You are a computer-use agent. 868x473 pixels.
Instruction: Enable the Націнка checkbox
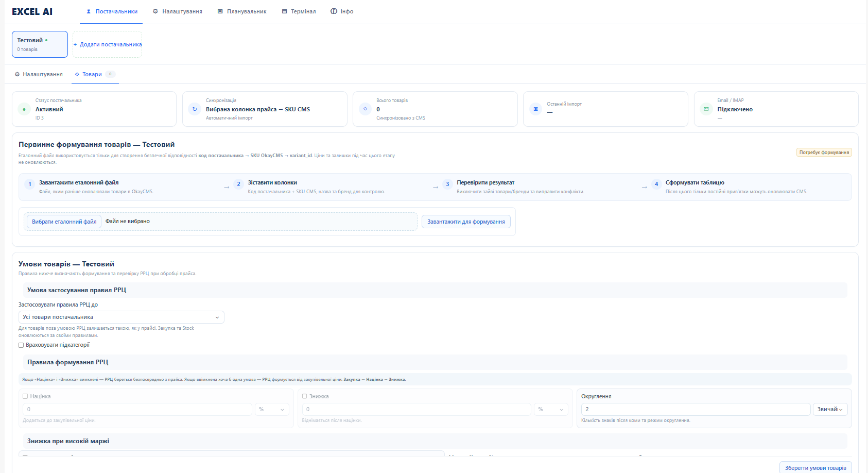point(25,396)
